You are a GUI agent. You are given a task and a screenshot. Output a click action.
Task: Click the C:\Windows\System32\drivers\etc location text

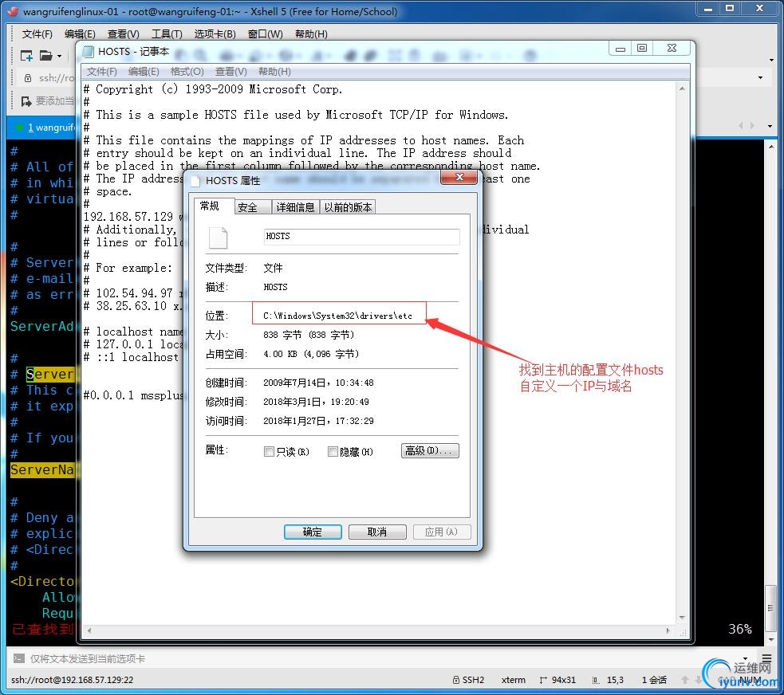[338, 316]
